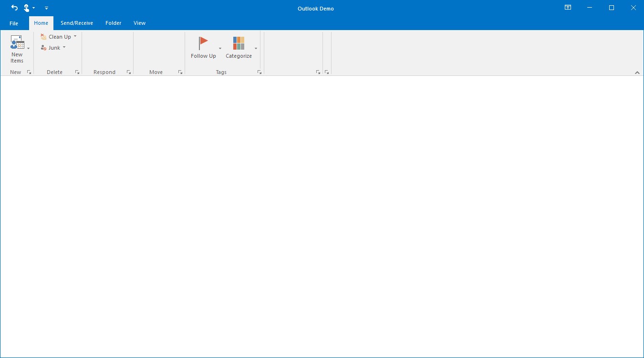The height and width of the screenshot is (358, 644).
Task: Open the New Items dropdown arrow
Action: [x=28, y=48]
